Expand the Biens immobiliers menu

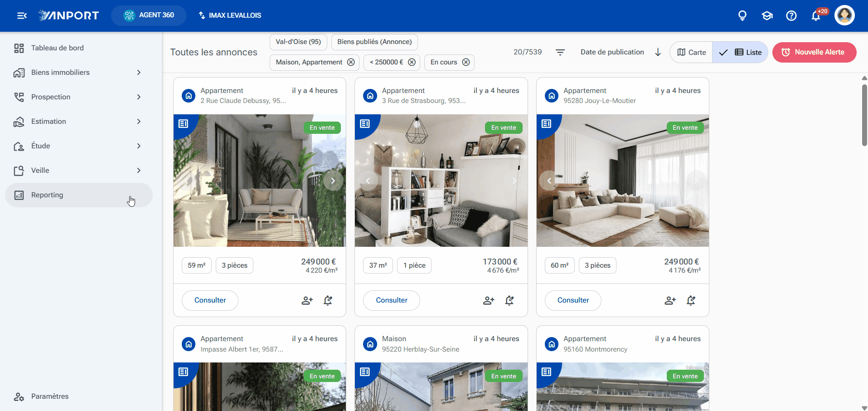tap(78, 73)
